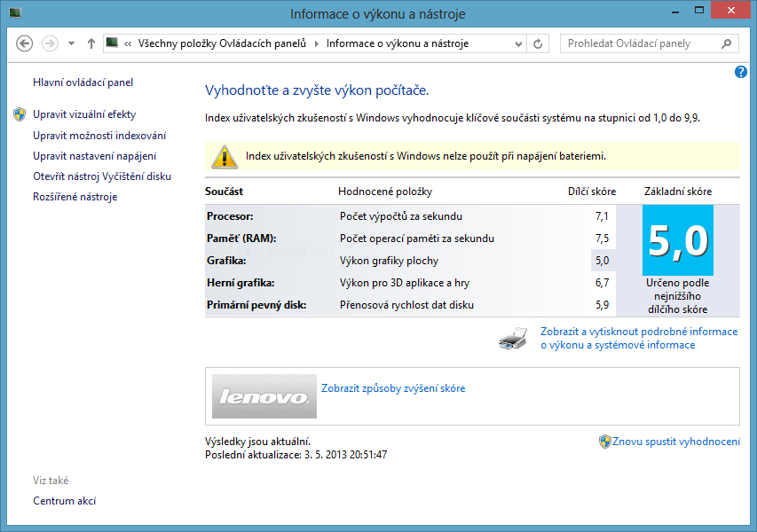Expand the address bar history dropdown
Screen dimensions: 757x532
pyautogui.click(x=517, y=43)
